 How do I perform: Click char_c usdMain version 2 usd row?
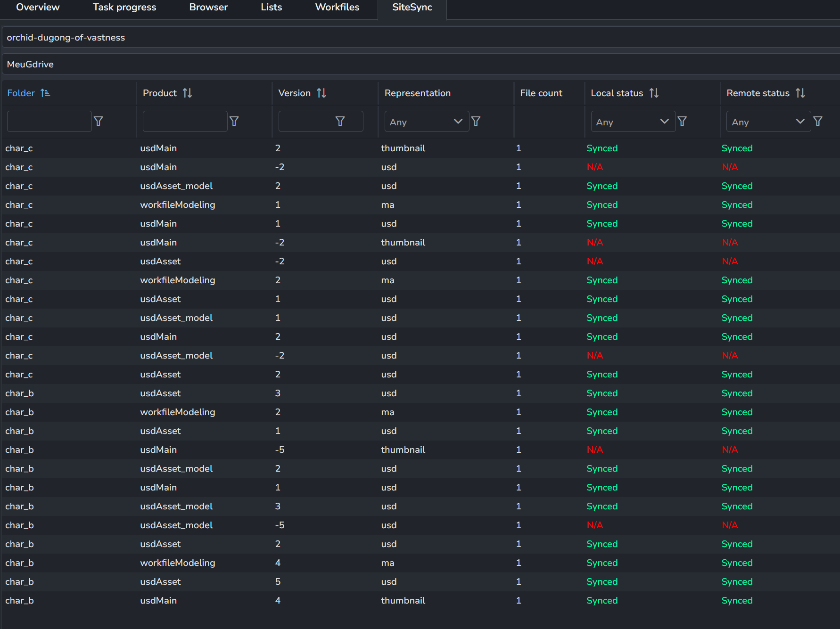(x=420, y=337)
